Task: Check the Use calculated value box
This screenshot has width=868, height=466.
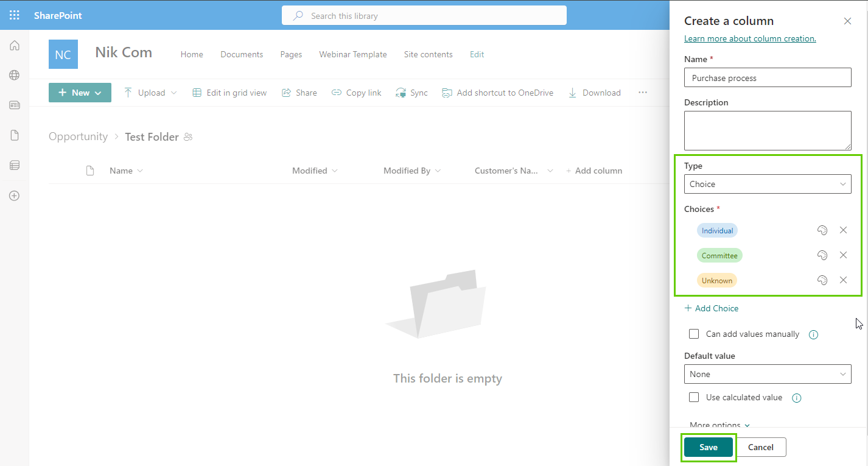Action: (694, 397)
